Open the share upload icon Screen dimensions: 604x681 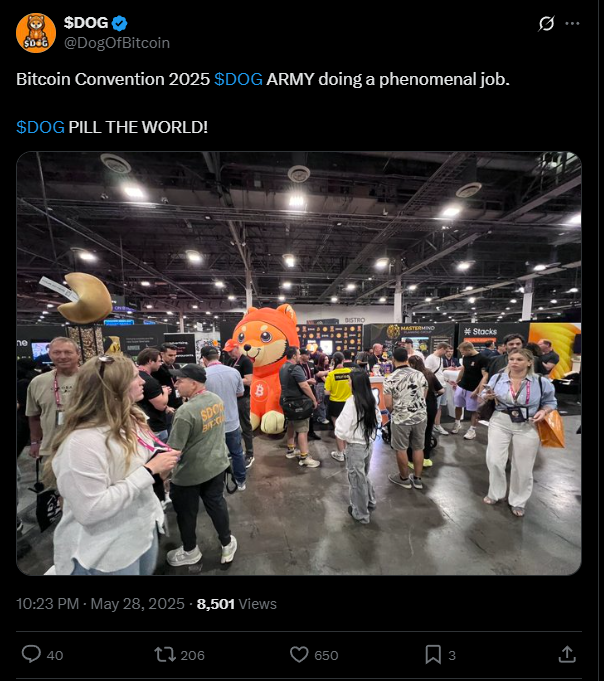(x=567, y=655)
